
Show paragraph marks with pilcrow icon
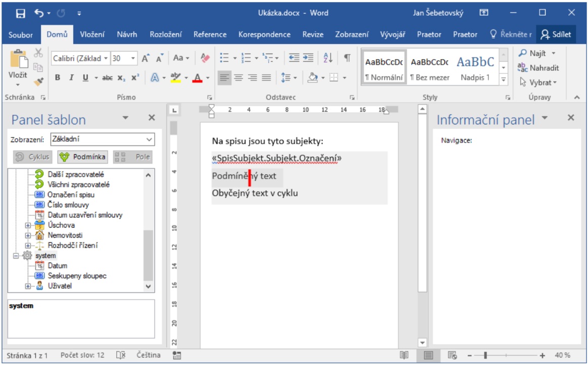(347, 58)
